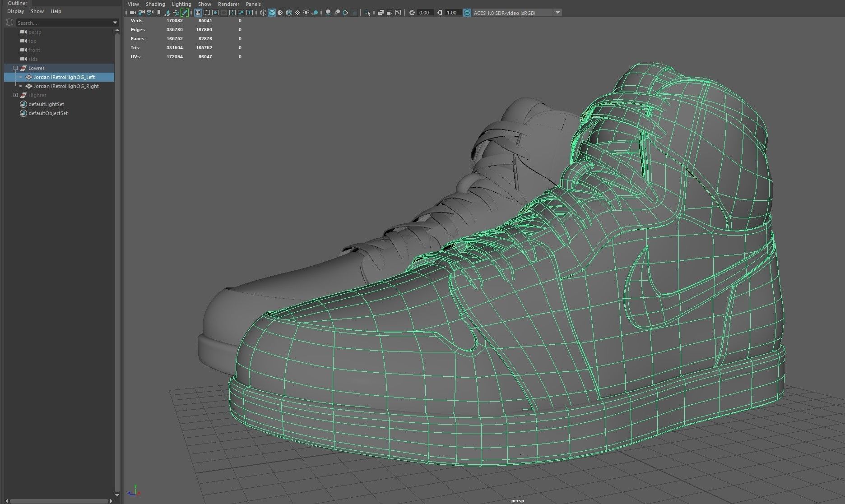The width and height of the screenshot is (845, 504).
Task: Click the Multisample Anti-aliasing icon
Action: click(345, 13)
